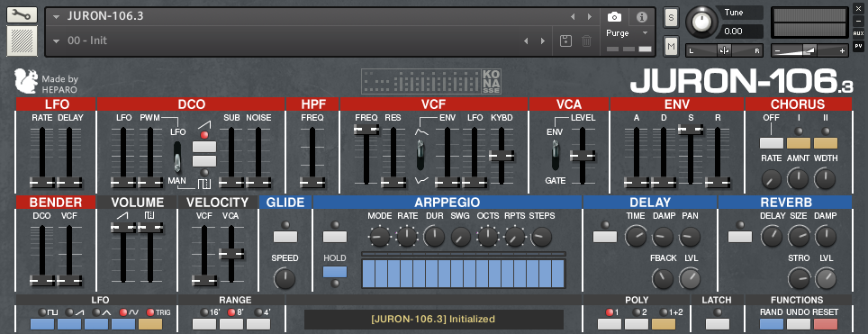Viewport: 868px width, 334px height.
Task: Toggle the GLIDE on button
Action: coord(285,237)
